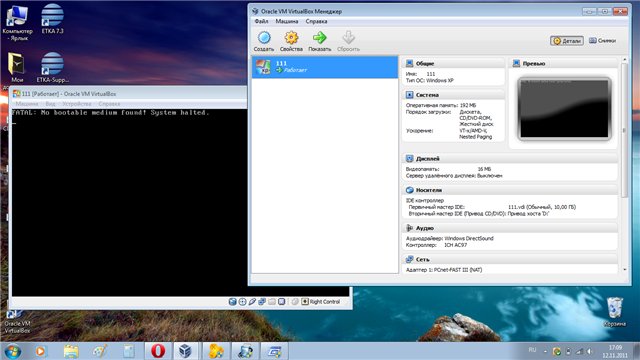Click volume speaker icon in system tray
640x360 pixels.
590,351
